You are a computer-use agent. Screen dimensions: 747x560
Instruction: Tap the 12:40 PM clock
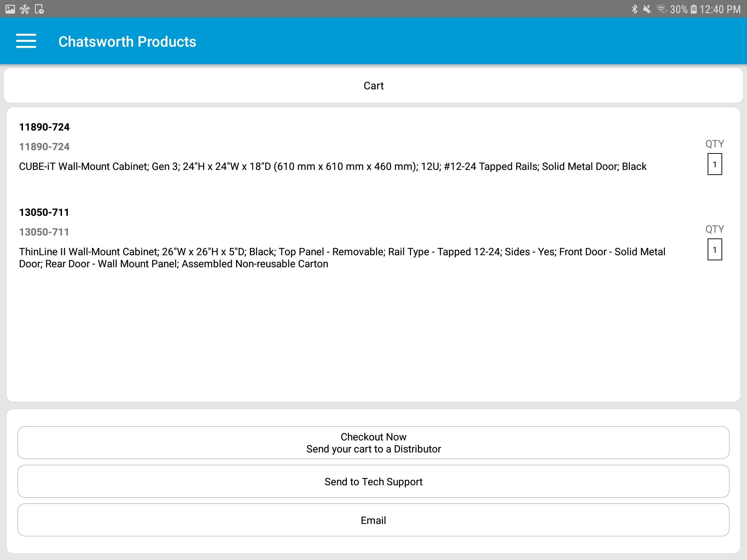click(720, 9)
